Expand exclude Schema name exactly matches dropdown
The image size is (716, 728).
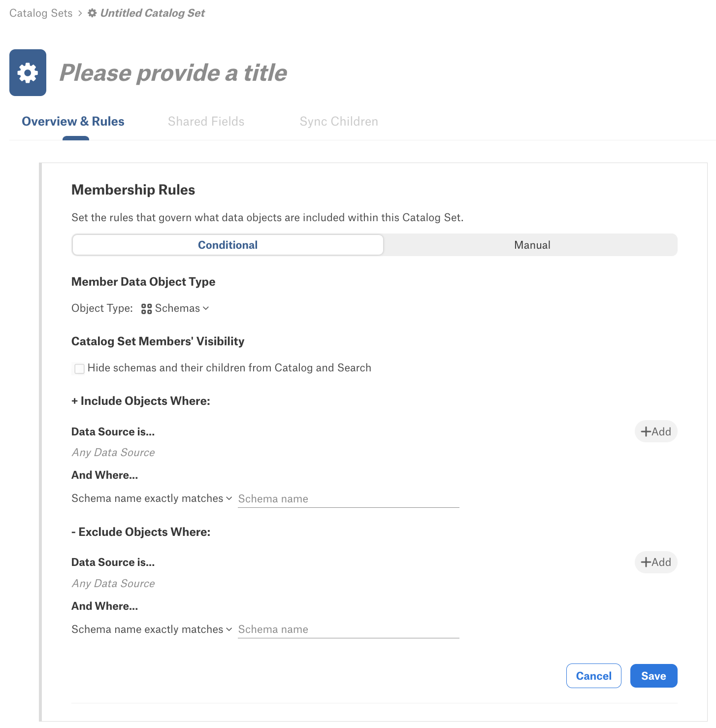click(x=152, y=629)
